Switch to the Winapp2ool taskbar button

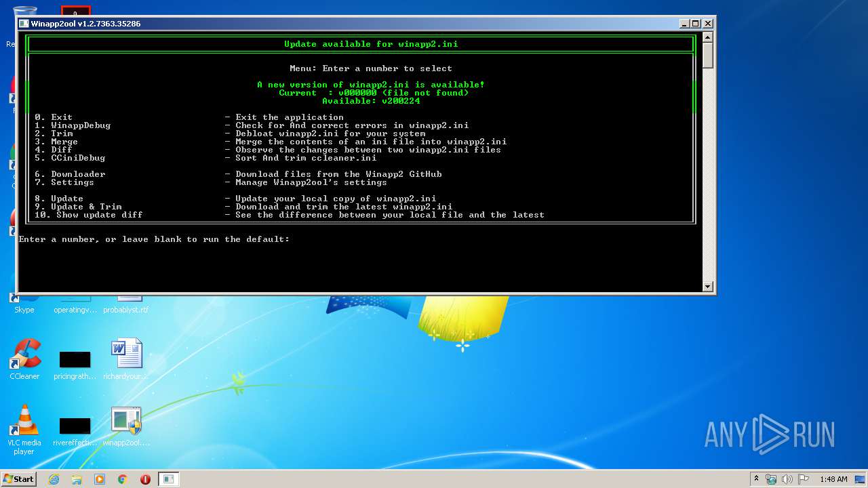169,479
